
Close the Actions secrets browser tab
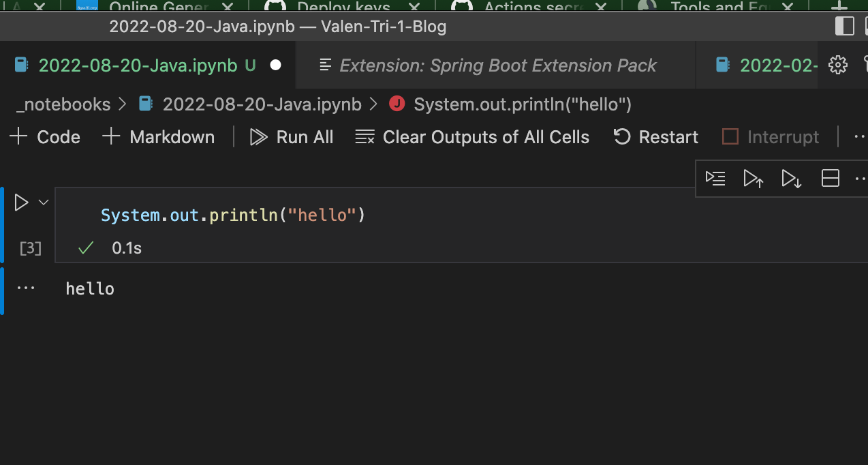coord(600,7)
